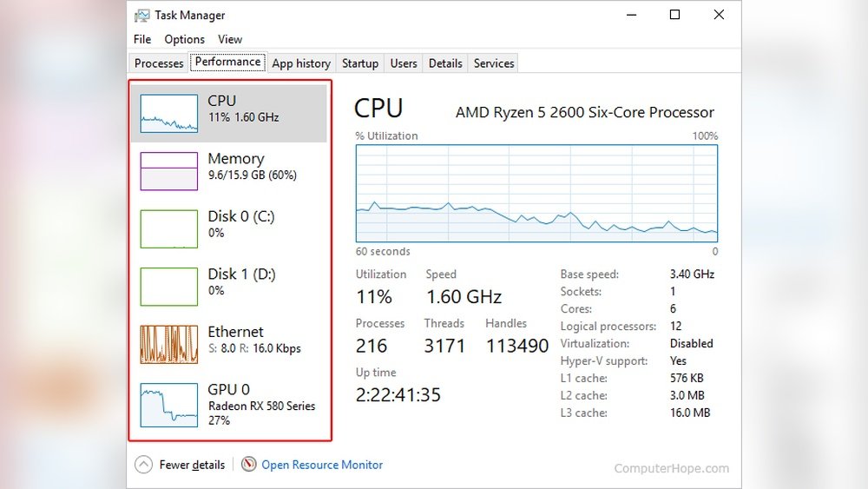Go to the Startup tab

[x=359, y=63]
